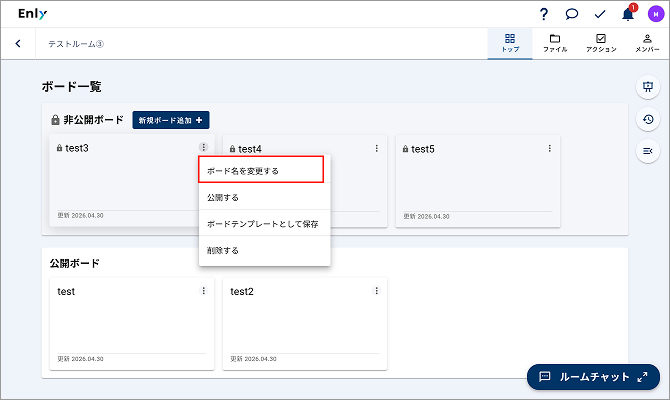The height and width of the screenshot is (400, 670).
Task: Click the 新規ボード追加 button
Action: [x=170, y=120]
